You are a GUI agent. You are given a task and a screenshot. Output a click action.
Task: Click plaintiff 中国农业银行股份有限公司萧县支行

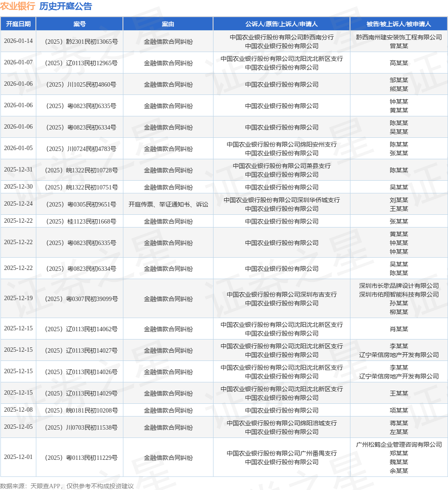coord(281,166)
